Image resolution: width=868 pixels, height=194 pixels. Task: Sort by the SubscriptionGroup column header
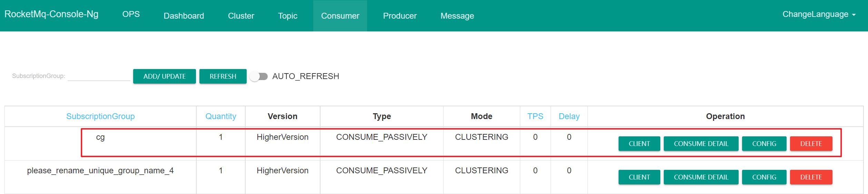pos(100,116)
